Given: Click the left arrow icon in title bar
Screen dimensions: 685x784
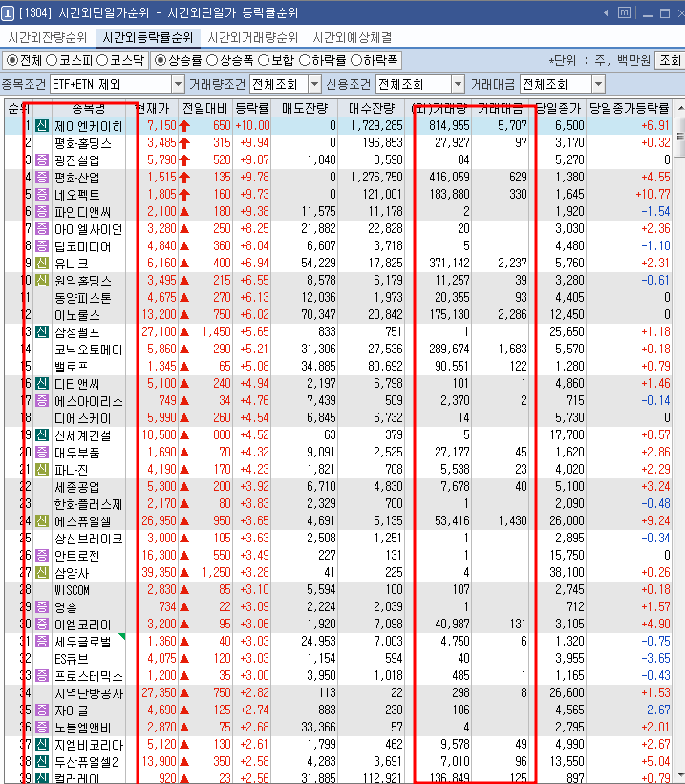Looking at the screenshot, I should 606,13.
